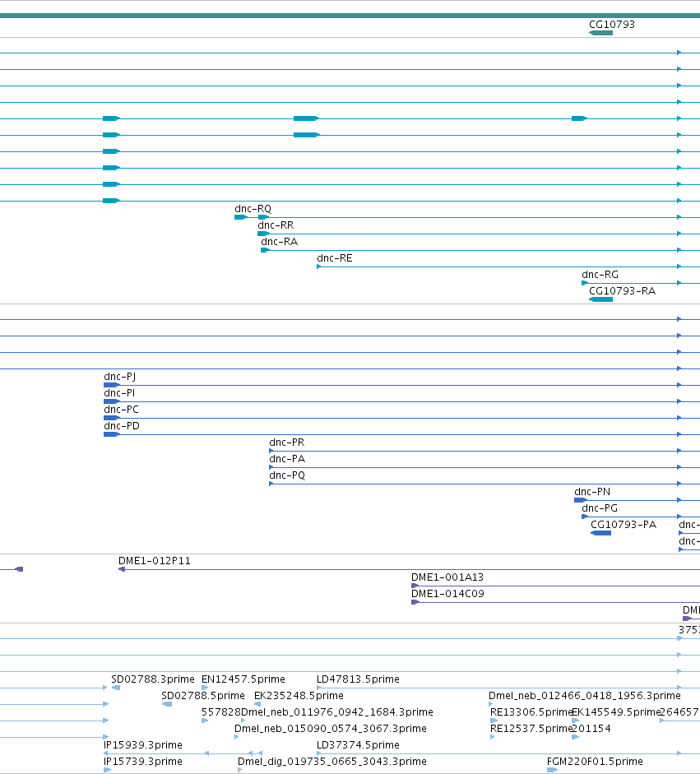The width and height of the screenshot is (700, 774).
Task: Select the dnc-RQ transcript label
Action: tap(253, 209)
